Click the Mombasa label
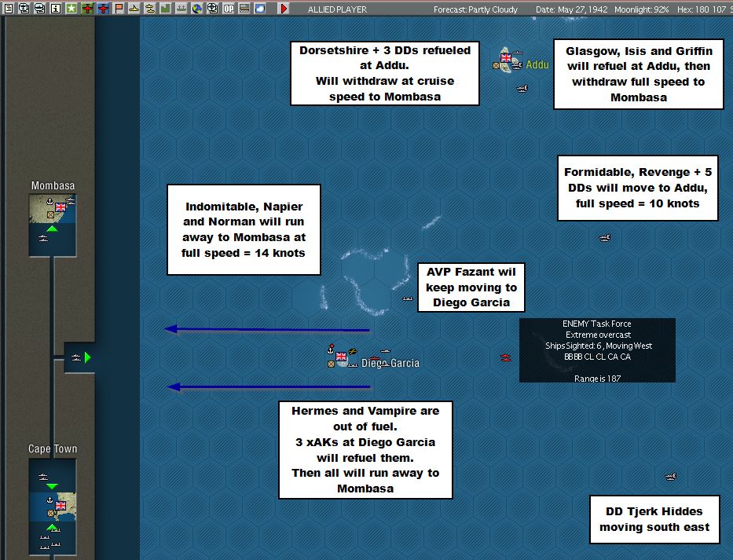Screen dimensions: 733x560 [x=53, y=185]
